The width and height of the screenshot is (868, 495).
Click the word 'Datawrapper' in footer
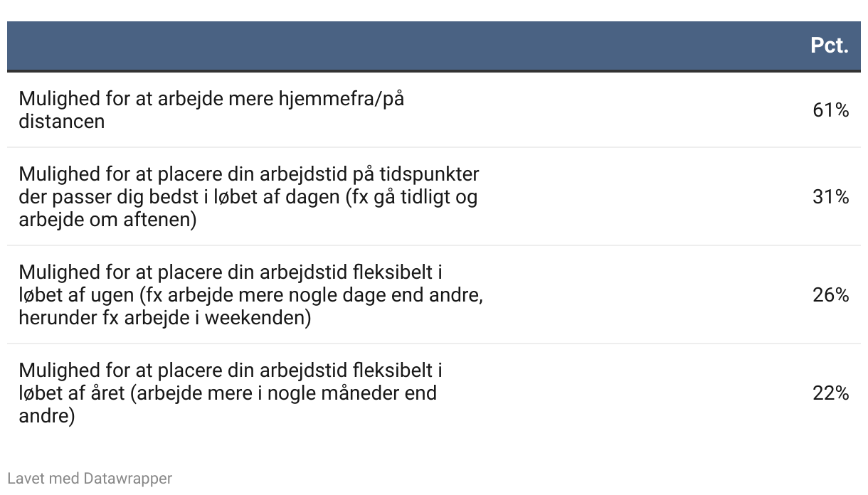coord(128,478)
